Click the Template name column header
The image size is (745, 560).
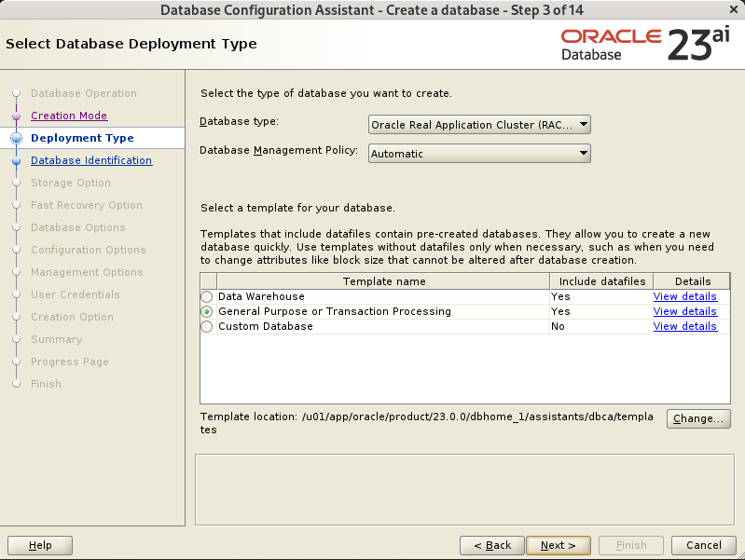[x=384, y=281]
